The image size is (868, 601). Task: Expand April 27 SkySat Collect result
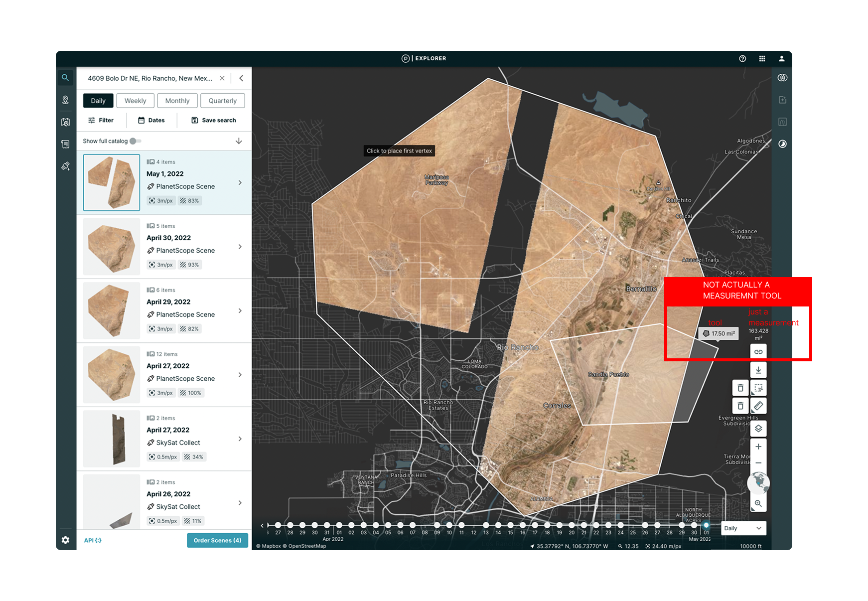tap(240, 439)
